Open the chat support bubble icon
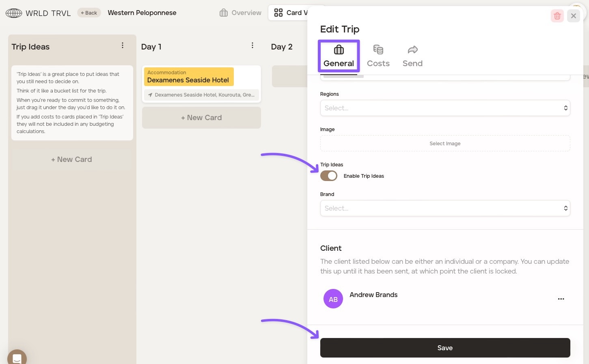The height and width of the screenshot is (364, 589). click(17, 358)
